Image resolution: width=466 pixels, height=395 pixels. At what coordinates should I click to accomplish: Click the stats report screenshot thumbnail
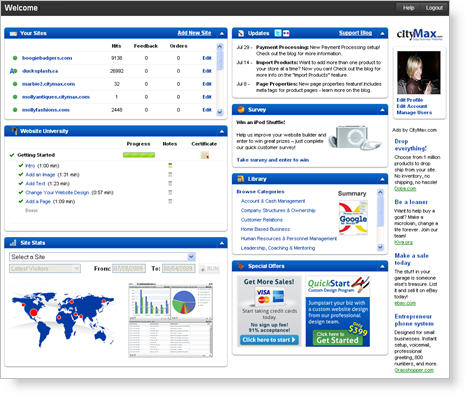pos(171,320)
